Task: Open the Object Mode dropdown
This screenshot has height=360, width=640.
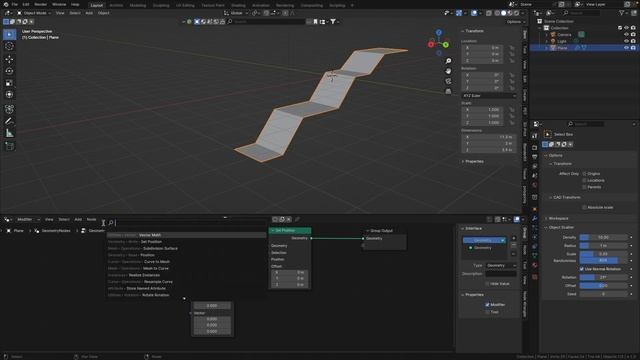Action: pos(34,13)
